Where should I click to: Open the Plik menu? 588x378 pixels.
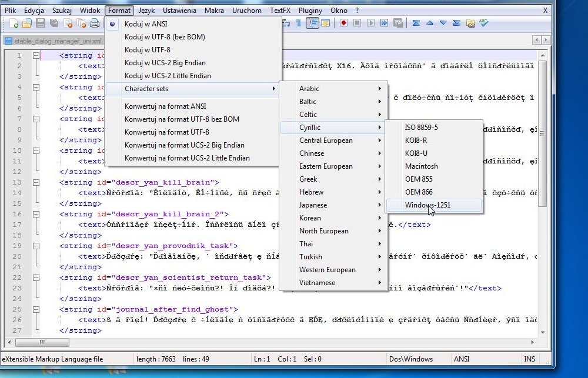(x=11, y=11)
